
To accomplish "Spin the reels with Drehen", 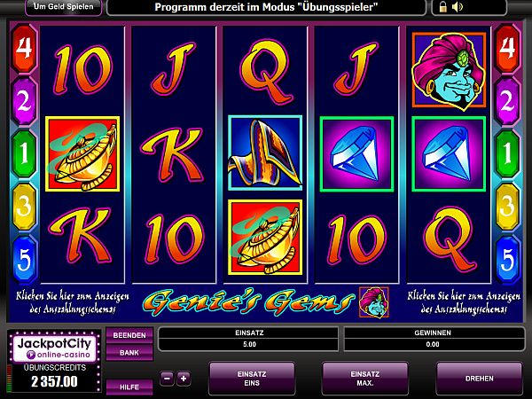I will pos(479,379).
